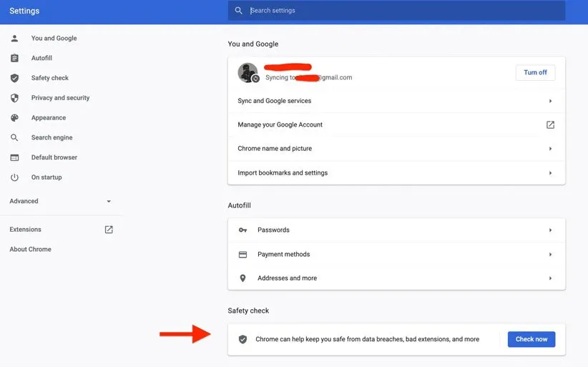Select Search engine from sidebar menu
The image size is (588, 367).
coord(52,137)
